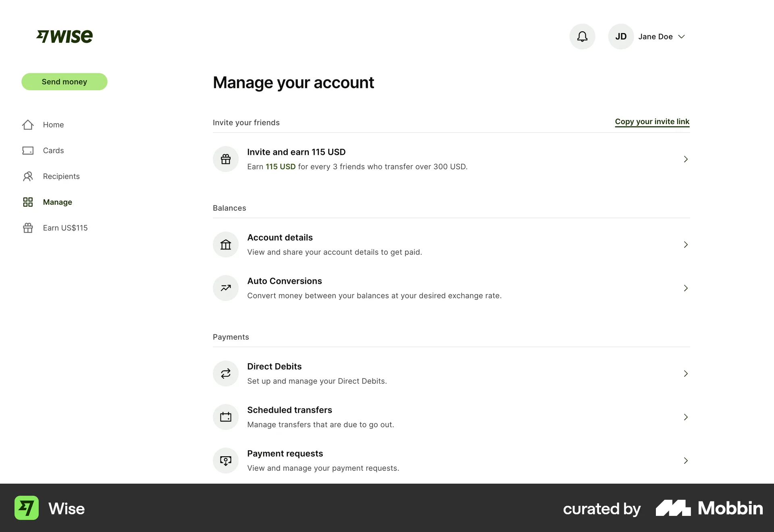Expand the Jane Doe account dropdown
Screen dimensions: 774x532
[681, 36]
